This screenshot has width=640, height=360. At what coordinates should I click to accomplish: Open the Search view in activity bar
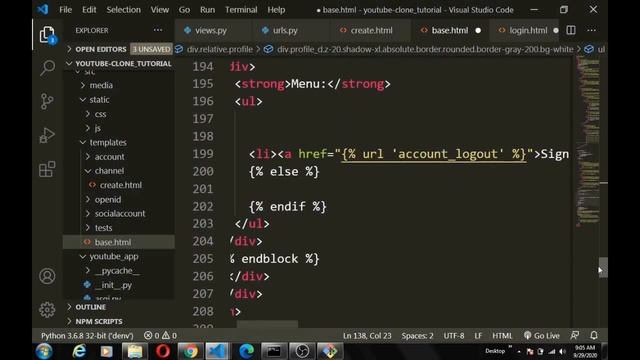tap(47, 68)
